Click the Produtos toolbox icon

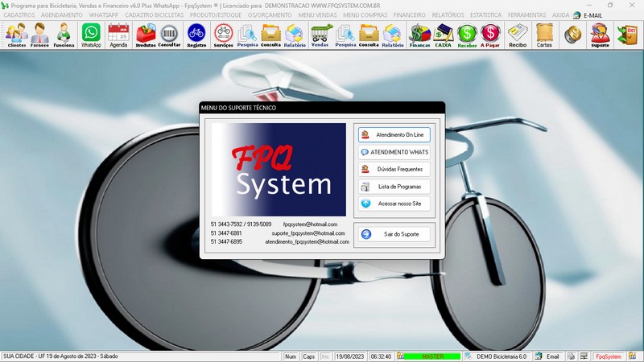tap(145, 35)
